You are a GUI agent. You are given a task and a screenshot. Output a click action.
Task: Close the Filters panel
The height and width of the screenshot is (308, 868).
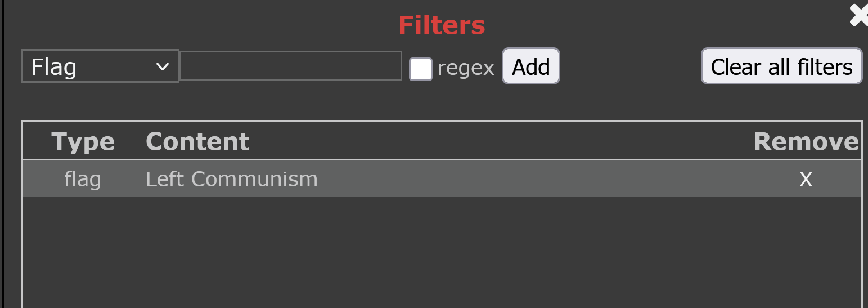859,16
